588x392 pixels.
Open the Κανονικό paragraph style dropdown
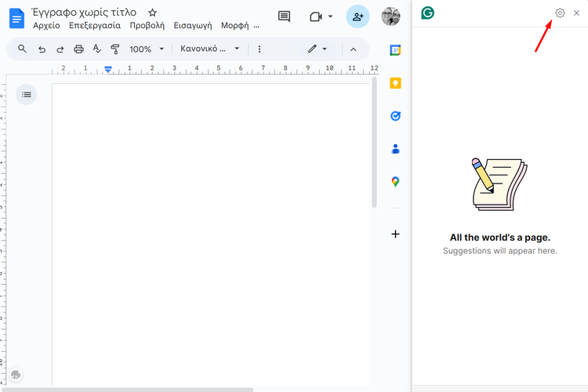pos(209,49)
